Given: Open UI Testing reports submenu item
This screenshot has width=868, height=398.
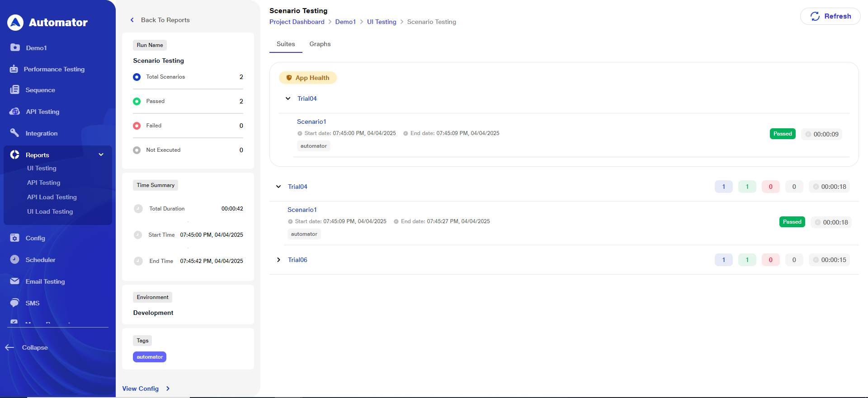Looking at the screenshot, I should pyautogui.click(x=42, y=168).
